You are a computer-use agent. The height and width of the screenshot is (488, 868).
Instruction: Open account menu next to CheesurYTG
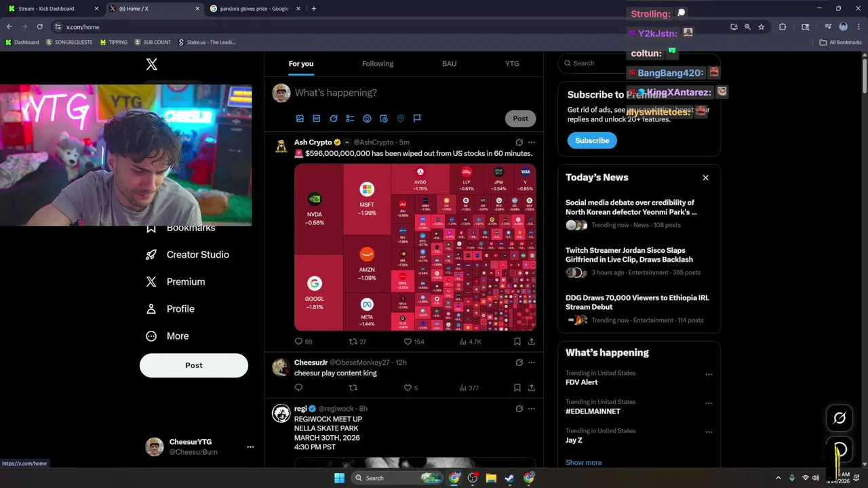(x=250, y=447)
